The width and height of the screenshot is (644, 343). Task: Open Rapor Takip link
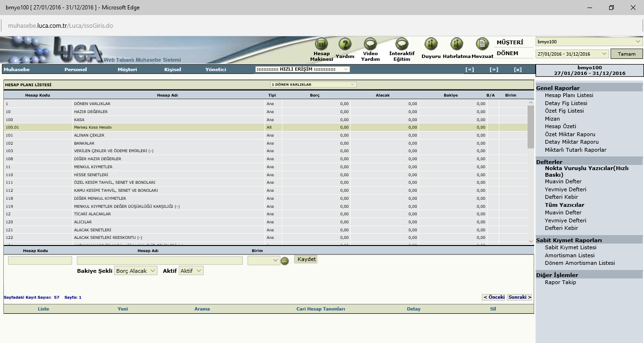coord(561,282)
